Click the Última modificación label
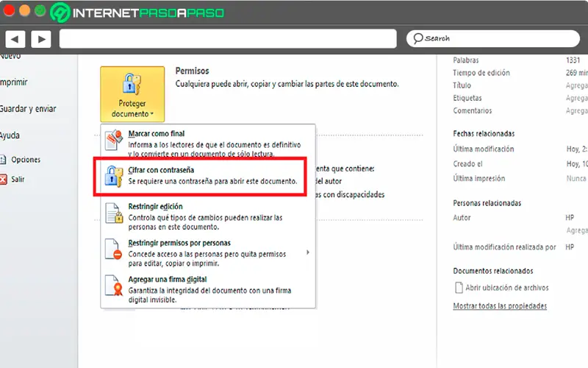This screenshot has width=588, height=368. point(484,149)
